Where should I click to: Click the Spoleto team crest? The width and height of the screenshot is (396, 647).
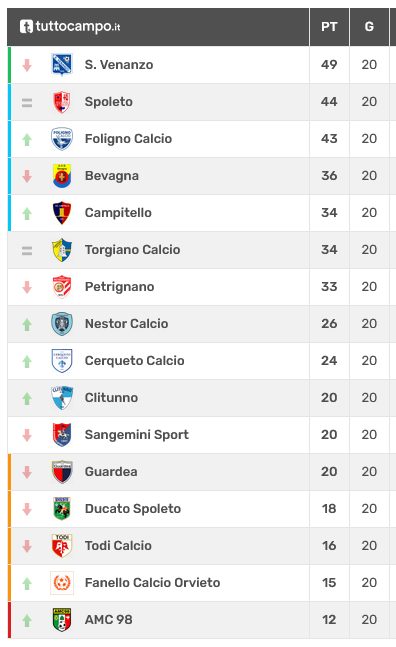62,102
